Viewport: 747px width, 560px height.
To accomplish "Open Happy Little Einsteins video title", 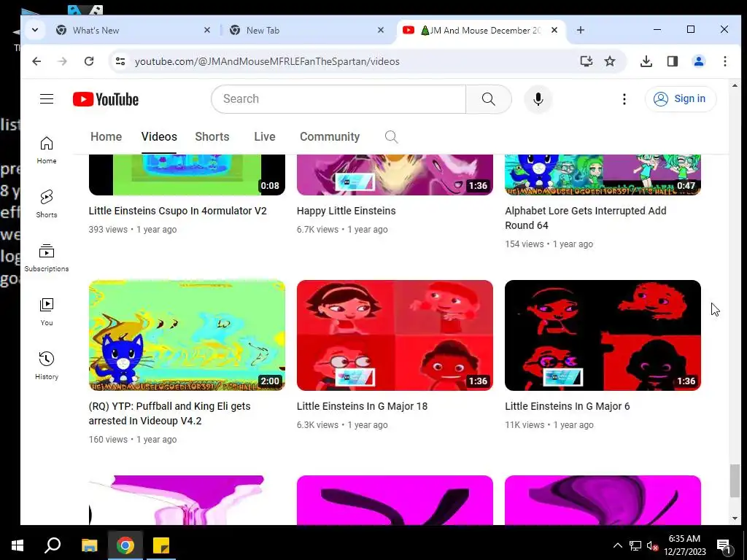I will coord(347,211).
